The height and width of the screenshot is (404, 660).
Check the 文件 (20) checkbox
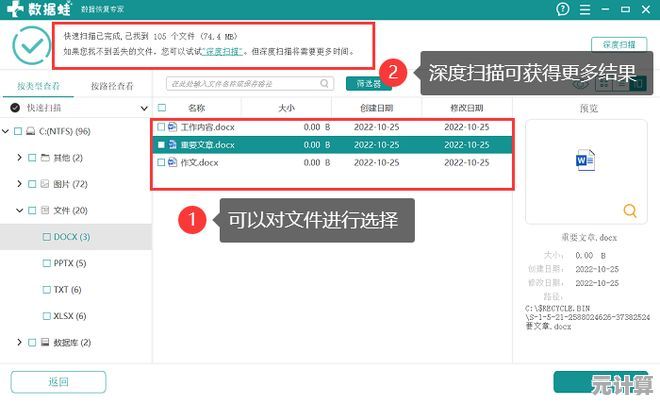32,210
